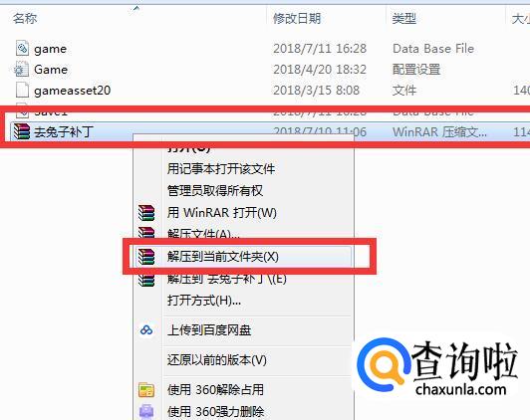Image resolution: width=530 pixels, height=420 pixels.
Task: Sort files by 修改日期 column header
Action: 297,18
